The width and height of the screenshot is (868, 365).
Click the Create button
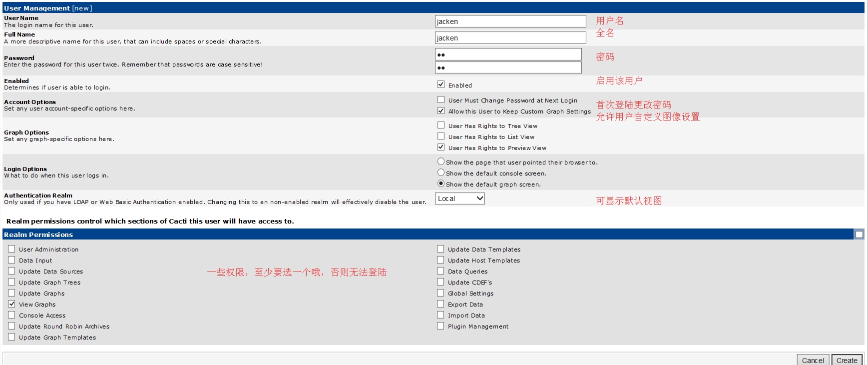[x=847, y=360]
